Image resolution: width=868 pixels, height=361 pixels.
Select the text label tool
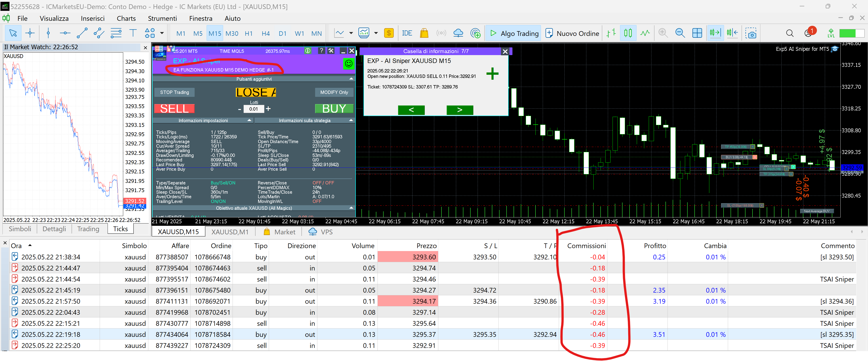pos(133,33)
